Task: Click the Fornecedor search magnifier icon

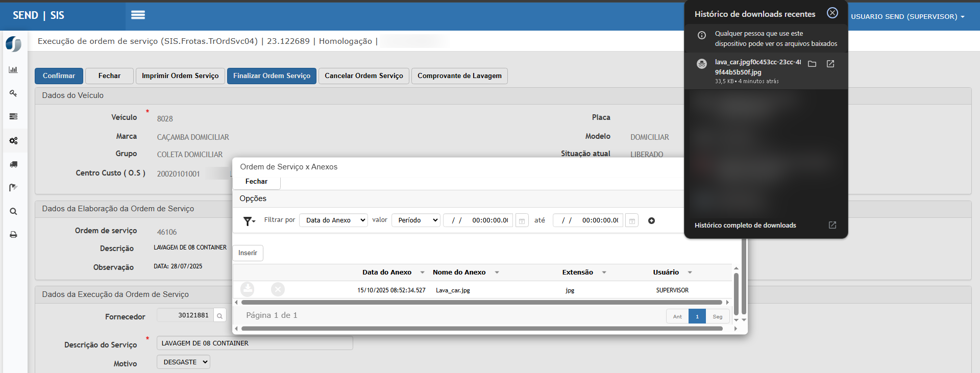Action: 219,316
